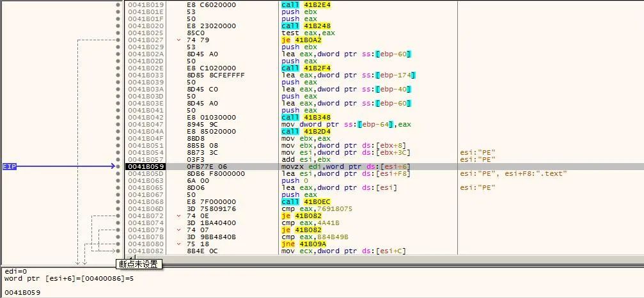Click the EIP pointer label
The image size is (644, 298).
click(x=10, y=166)
